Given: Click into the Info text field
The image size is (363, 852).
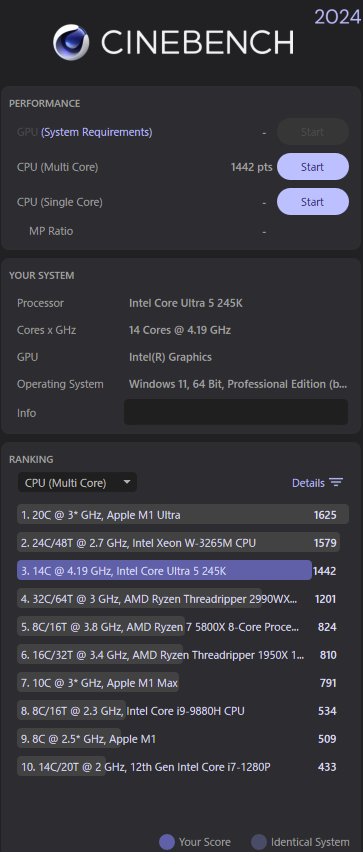Looking at the screenshot, I should 236,412.
